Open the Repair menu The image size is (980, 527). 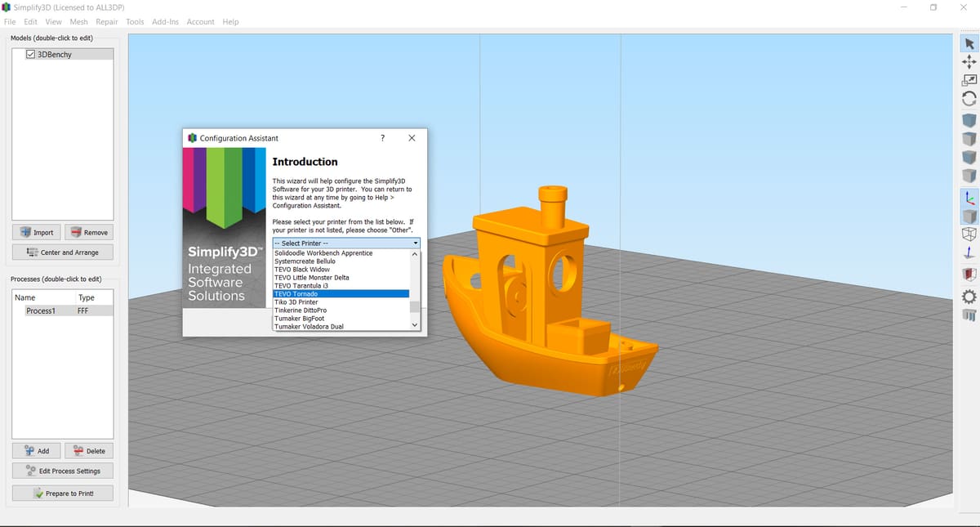point(107,21)
